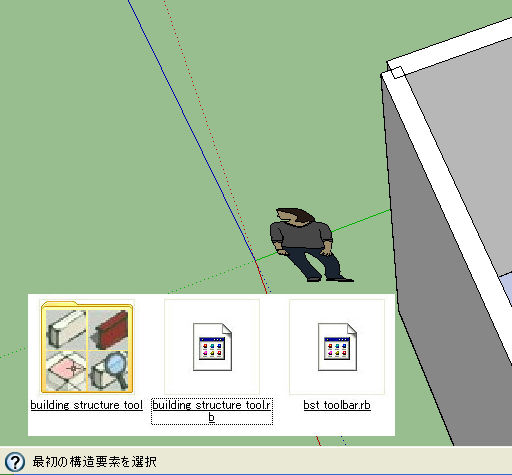Click the building_structure_tool.rb file name label
This screenshot has height=475, width=512.
[x=212, y=411]
